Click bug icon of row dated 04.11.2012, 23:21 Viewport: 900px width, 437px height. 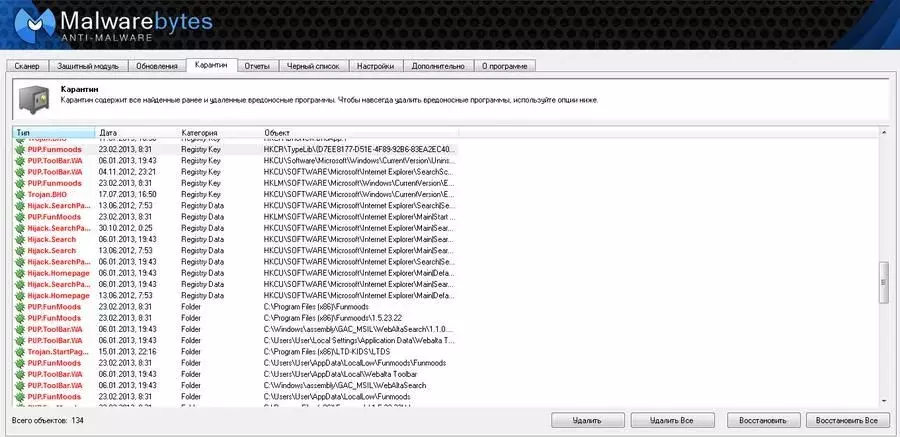coord(20,172)
